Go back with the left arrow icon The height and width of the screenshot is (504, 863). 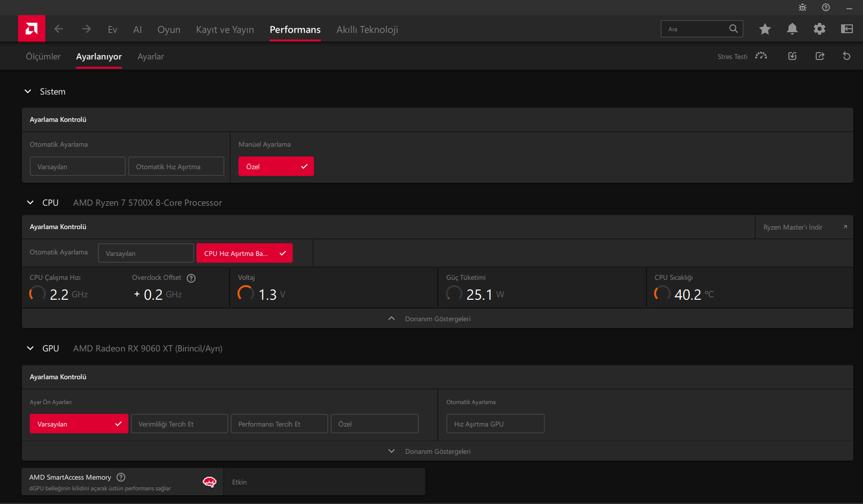coord(59,29)
